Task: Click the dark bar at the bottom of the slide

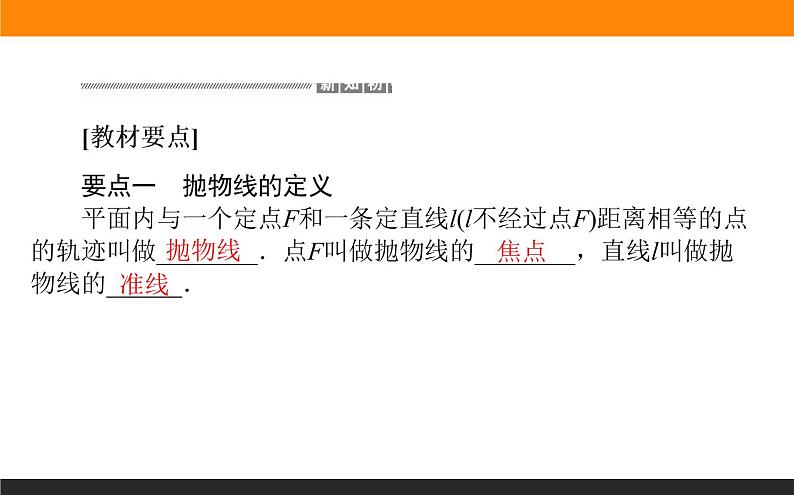Action: 397,486
